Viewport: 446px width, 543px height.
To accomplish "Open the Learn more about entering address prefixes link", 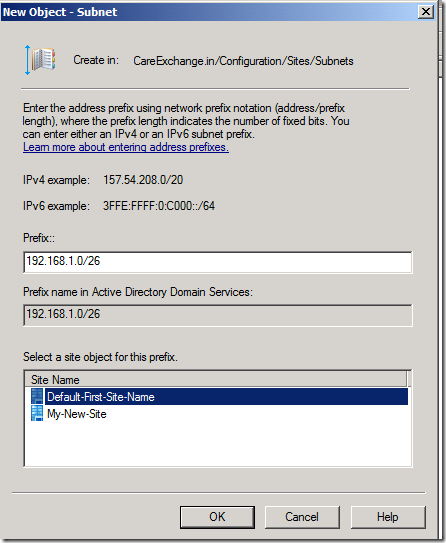I will pos(126,147).
